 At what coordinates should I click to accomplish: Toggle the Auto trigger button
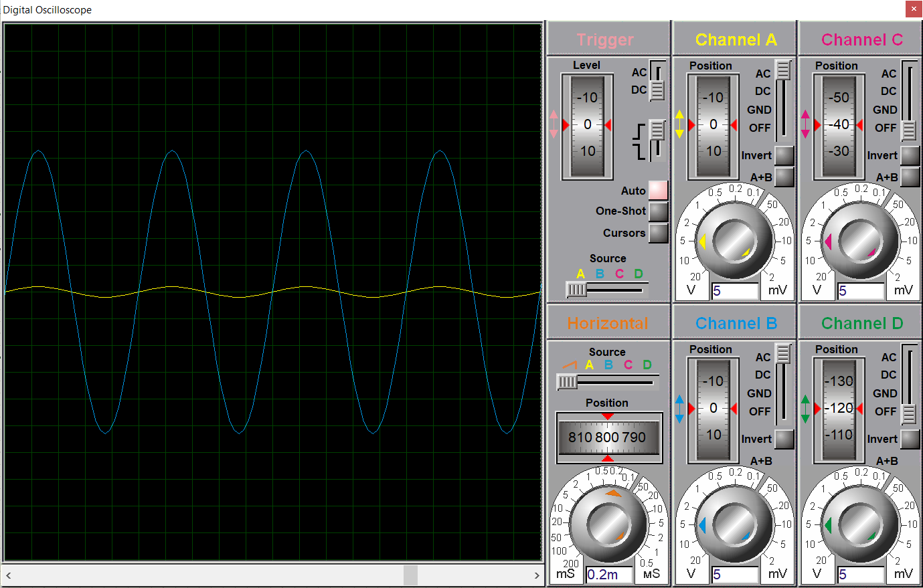[x=659, y=191]
